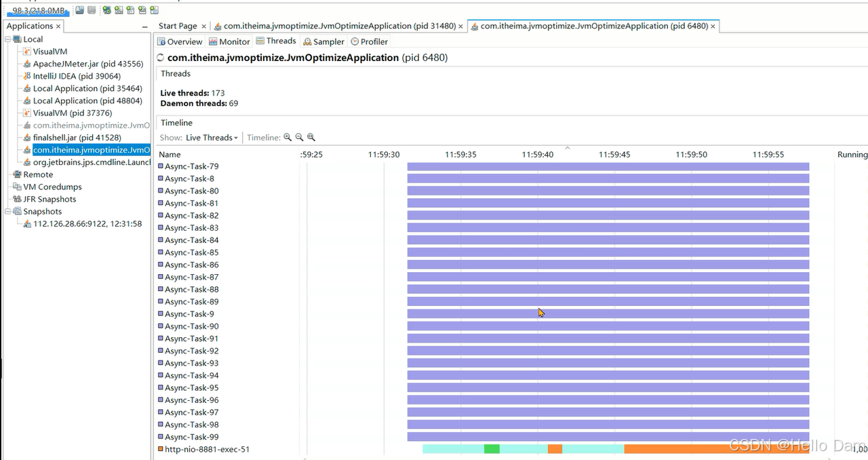Close the Start Page tab
868x460 pixels.
[203, 26]
